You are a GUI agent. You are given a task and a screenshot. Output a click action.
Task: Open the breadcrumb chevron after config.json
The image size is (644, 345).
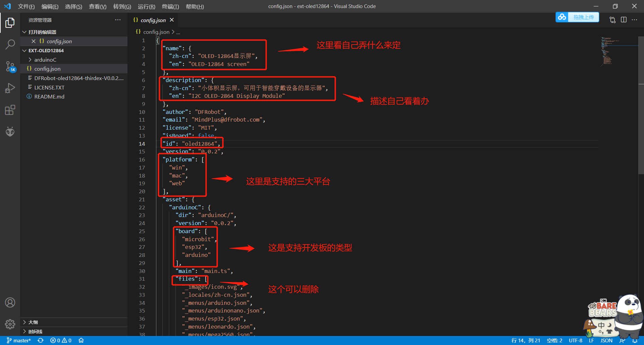(173, 32)
